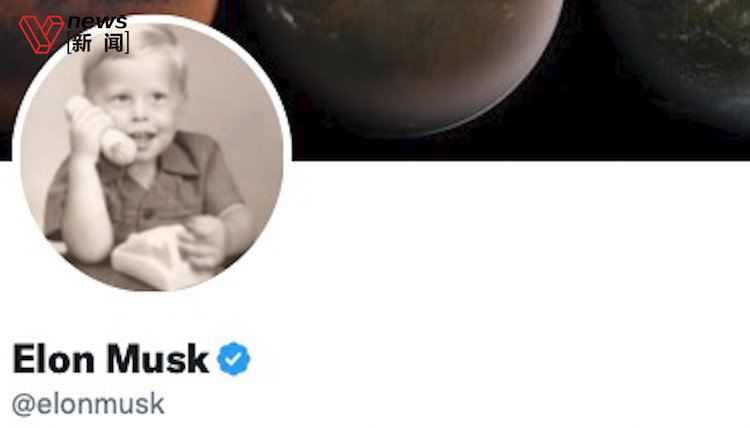Click the word Musk in the display name

point(158,359)
